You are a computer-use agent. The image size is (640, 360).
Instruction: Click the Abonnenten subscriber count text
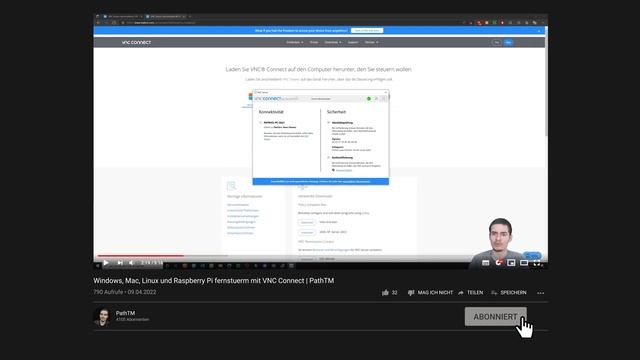tap(132, 320)
